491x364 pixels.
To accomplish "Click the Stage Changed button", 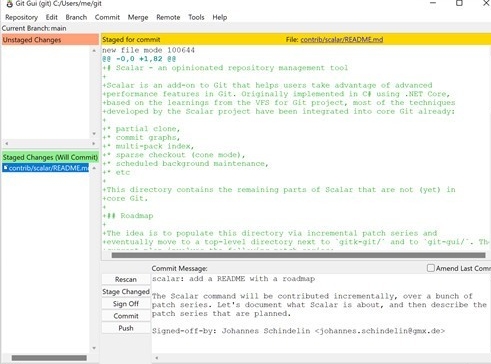I will [126, 292].
